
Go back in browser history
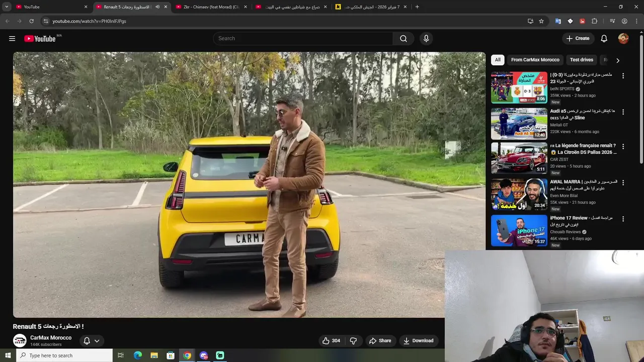coord(7,21)
